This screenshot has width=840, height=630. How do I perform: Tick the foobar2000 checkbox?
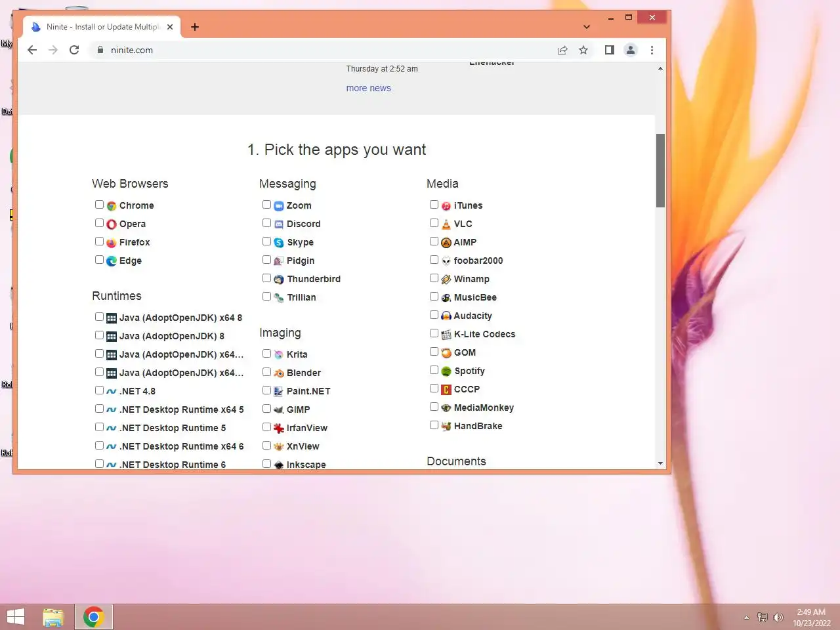434,260
